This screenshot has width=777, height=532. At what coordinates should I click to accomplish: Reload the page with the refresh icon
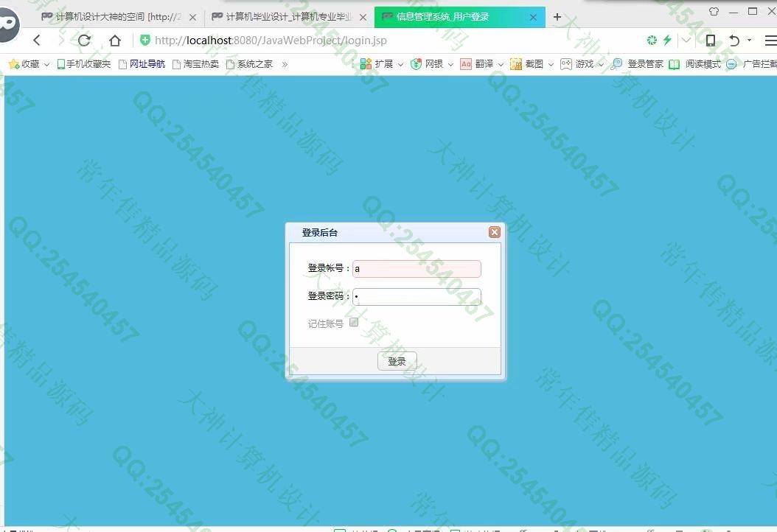[x=84, y=40]
